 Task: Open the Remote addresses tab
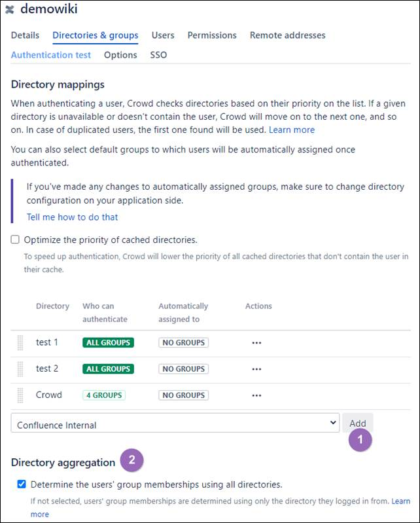pos(288,35)
